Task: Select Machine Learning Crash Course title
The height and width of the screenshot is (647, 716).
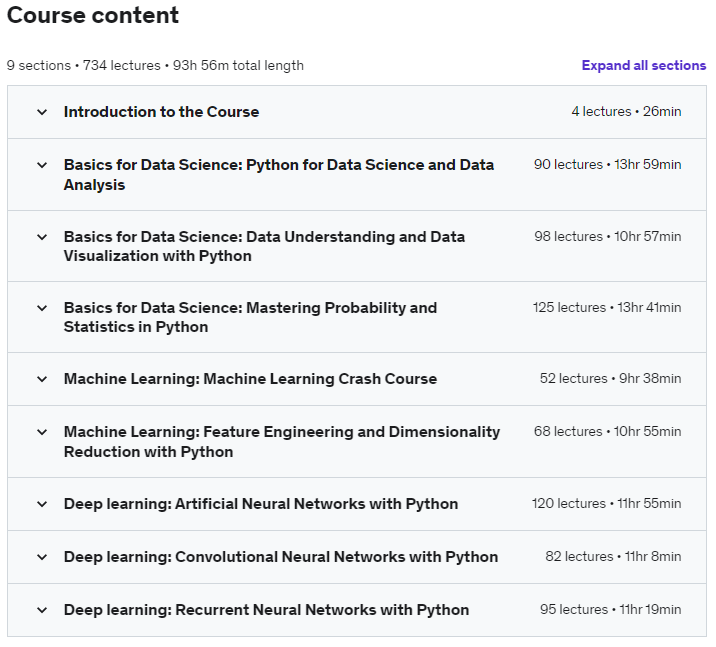Action: coord(250,379)
